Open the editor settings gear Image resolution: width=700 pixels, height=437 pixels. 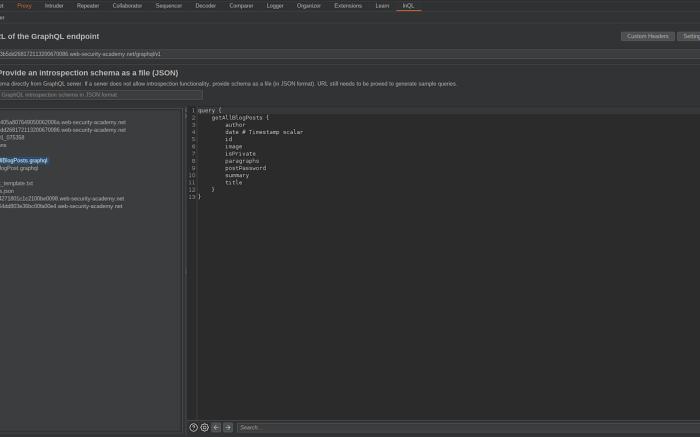point(204,427)
